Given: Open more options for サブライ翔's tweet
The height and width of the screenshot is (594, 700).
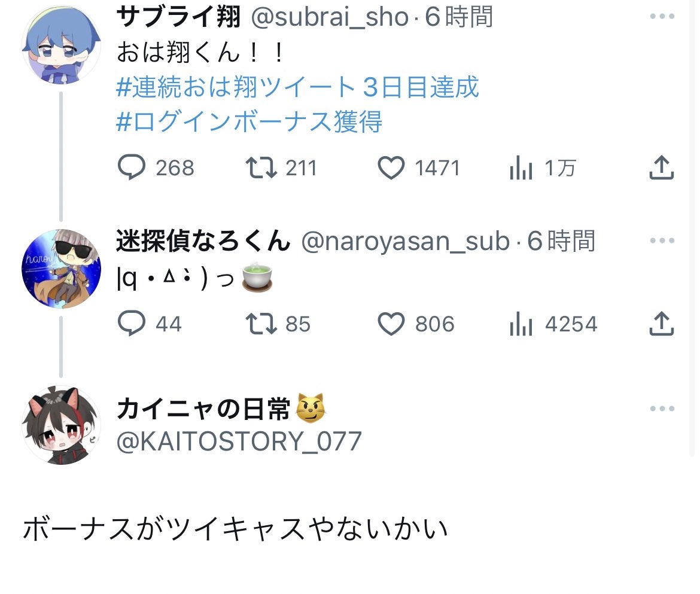Looking at the screenshot, I should [x=662, y=16].
